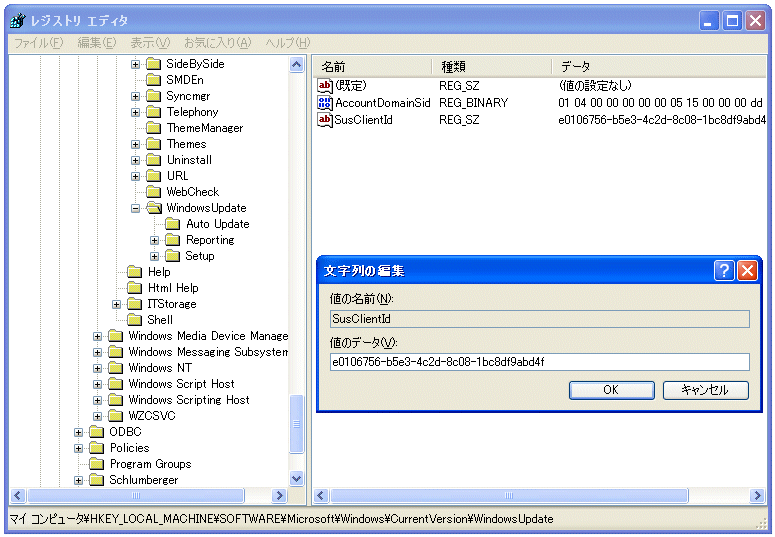Click the tree pane scroll down arrow
775x537 pixels.
pos(297,478)
